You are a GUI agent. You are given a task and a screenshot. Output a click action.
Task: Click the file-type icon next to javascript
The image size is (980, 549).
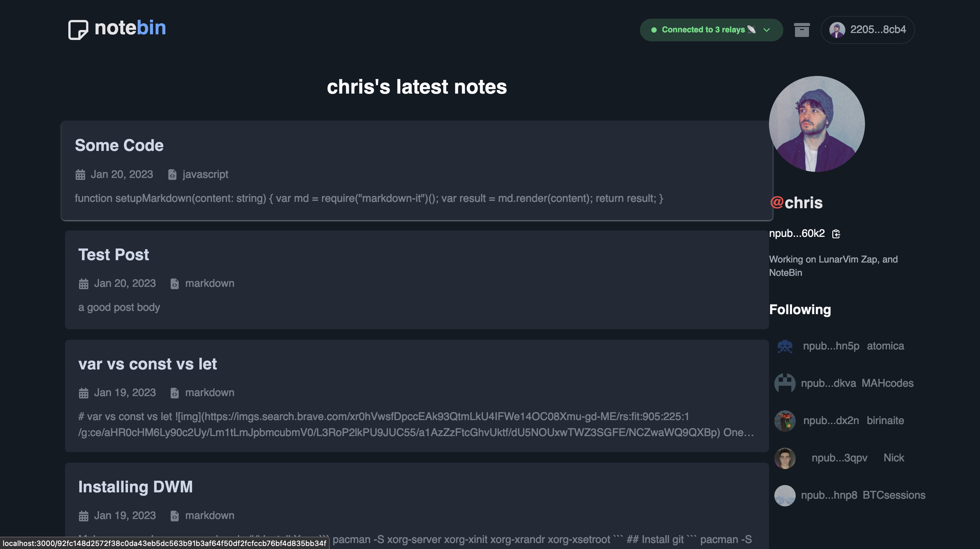(173, 175)
